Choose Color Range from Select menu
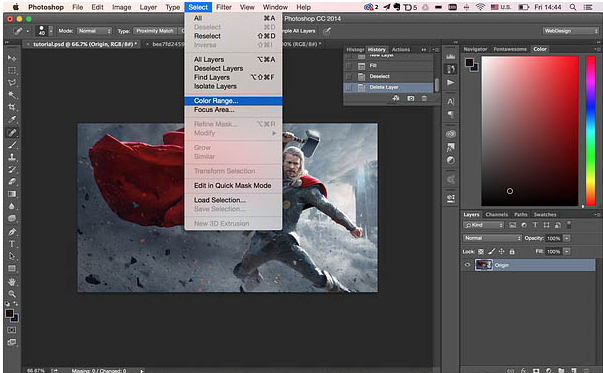The width and height of the screenshot is (603, 373). [233, 101]
